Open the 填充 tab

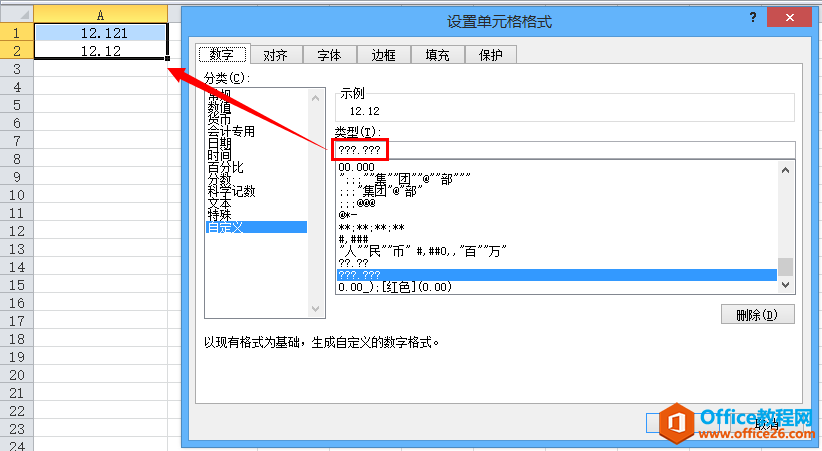tap(438, 55)
